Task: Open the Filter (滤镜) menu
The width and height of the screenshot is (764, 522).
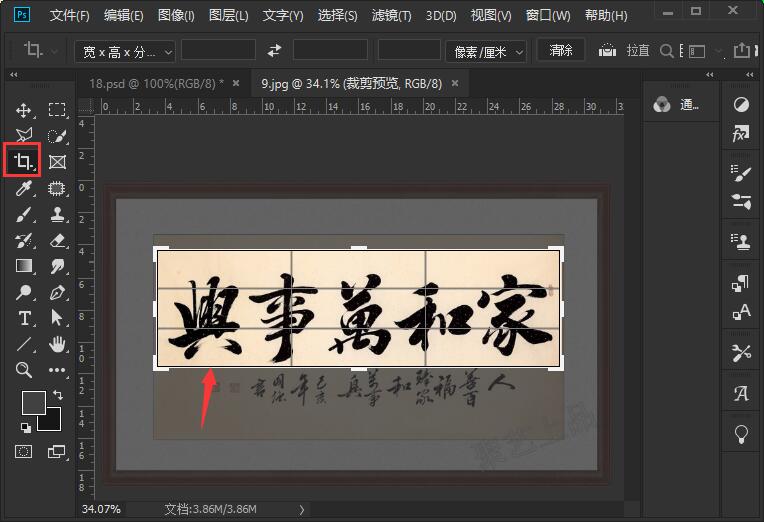Action: 392,16
